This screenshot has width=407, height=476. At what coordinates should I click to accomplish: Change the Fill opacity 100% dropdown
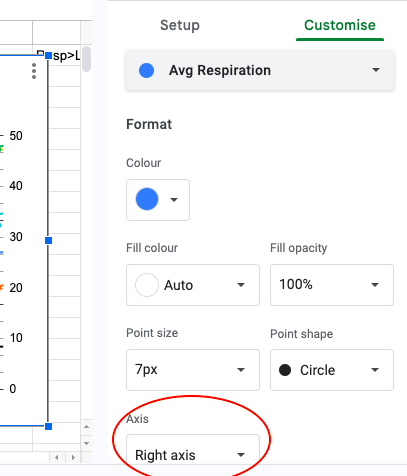(332, 285)
